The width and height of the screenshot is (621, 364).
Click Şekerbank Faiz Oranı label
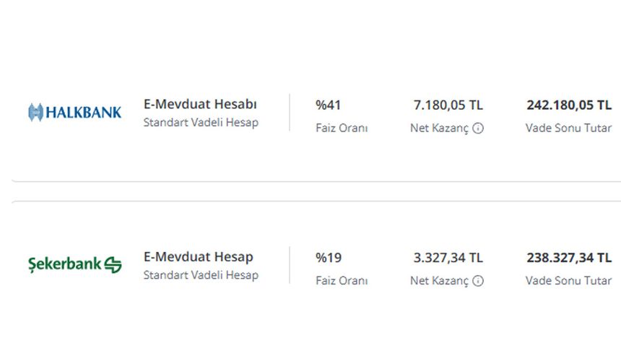point(342,281)
